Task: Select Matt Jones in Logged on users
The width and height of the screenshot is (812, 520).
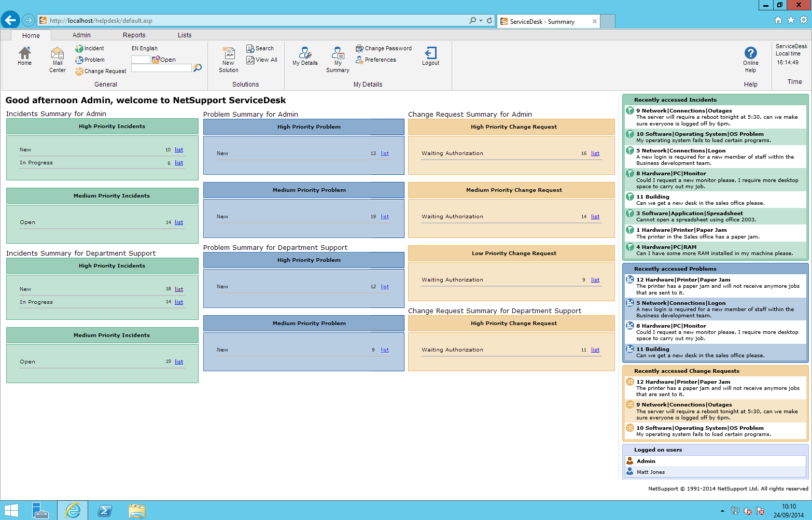Action: coord(650,472)
